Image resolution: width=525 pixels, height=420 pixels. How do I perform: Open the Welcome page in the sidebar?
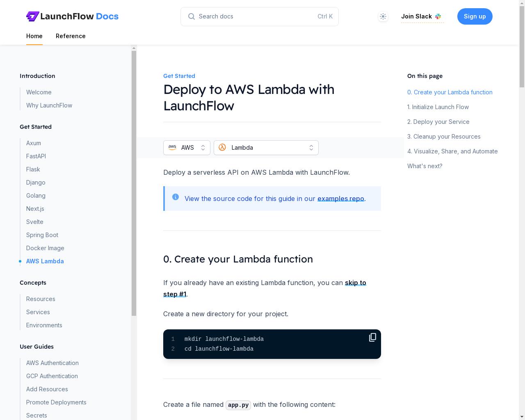[x=39, y=92]
